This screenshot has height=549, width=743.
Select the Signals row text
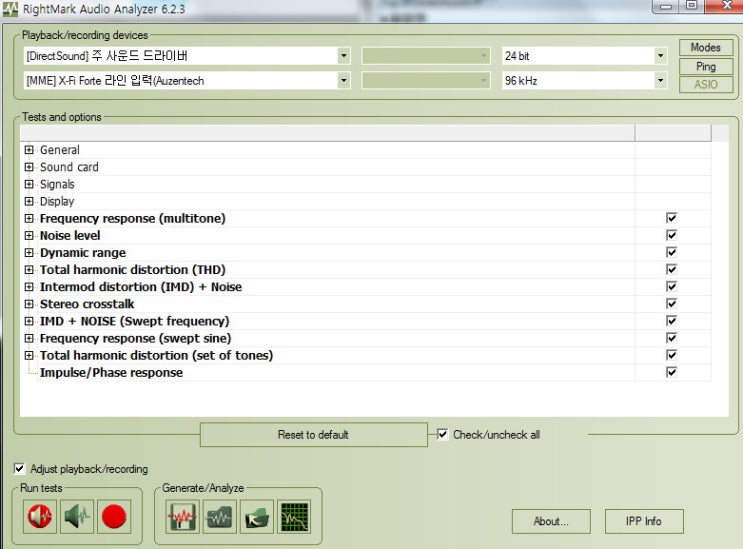(57, 184)
